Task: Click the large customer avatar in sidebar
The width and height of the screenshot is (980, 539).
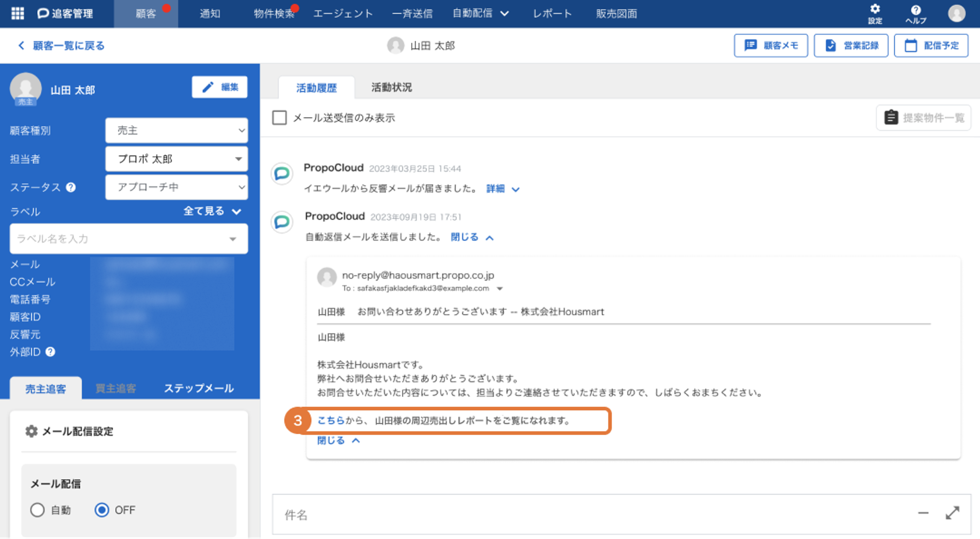Action: point(25,89)
